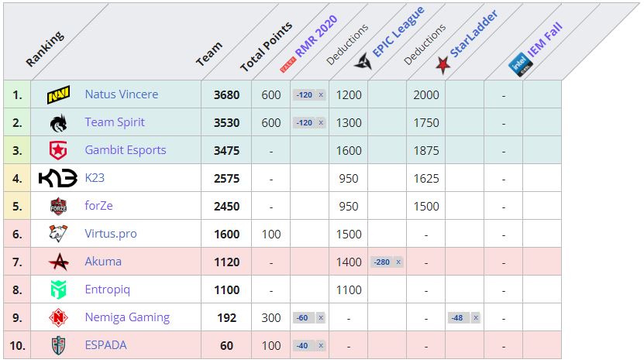Open the Natus Vincere team page link
The image size is (644, 363).
pos(121,94)
